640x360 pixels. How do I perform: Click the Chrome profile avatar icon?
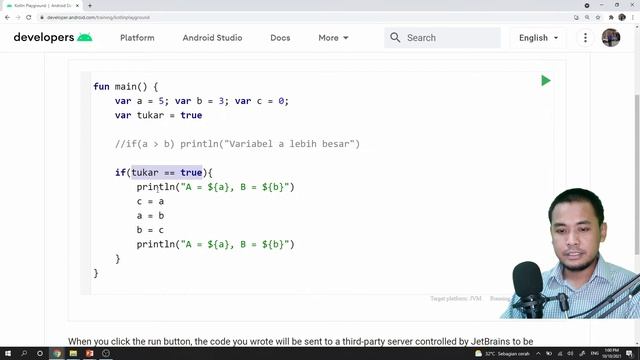(x=622, y=18)
